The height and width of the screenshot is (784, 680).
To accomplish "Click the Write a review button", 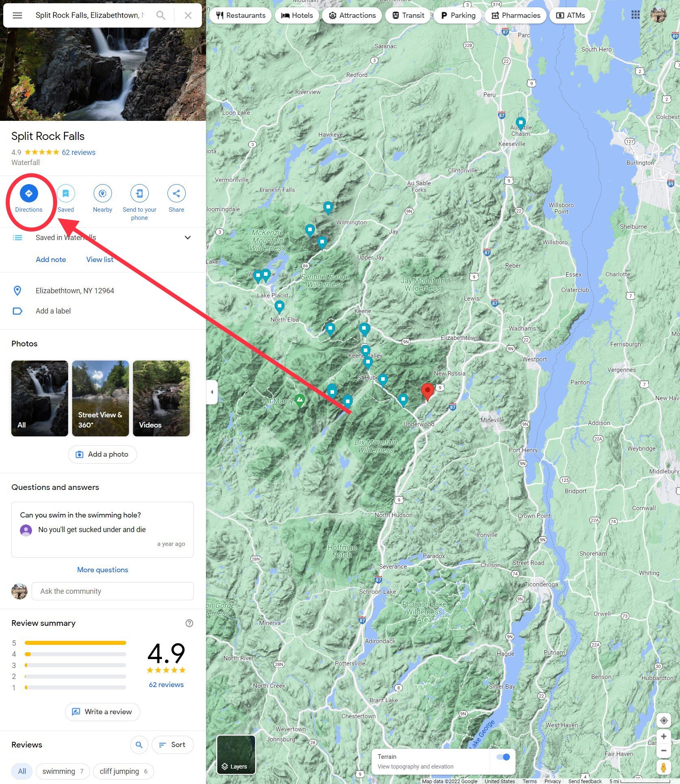I will tap(103, 712).
